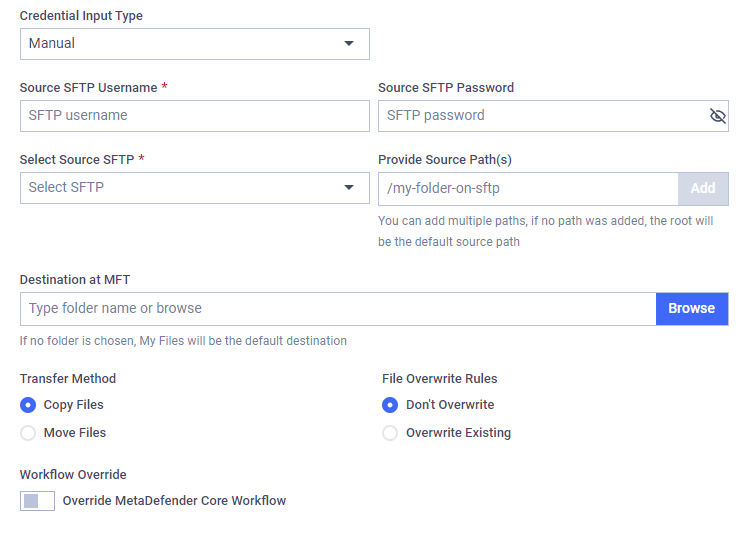The image size is (749, 551).
Task: Click the Select SFTP dropdown arrow
Action: (349, 187)
